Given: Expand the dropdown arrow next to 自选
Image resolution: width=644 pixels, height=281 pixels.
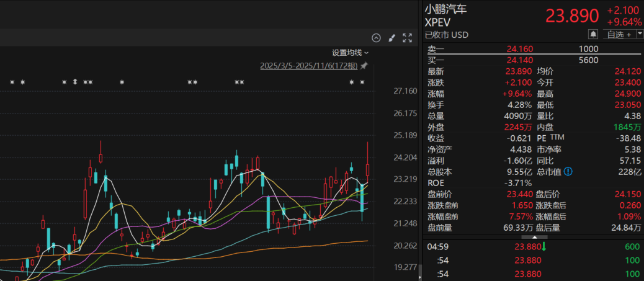Looking at the screenshot, I should click(x=638, y=34).
